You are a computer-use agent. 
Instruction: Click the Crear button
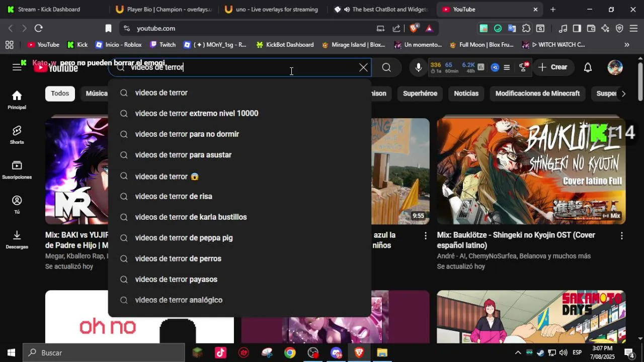(x=552, y=67)
